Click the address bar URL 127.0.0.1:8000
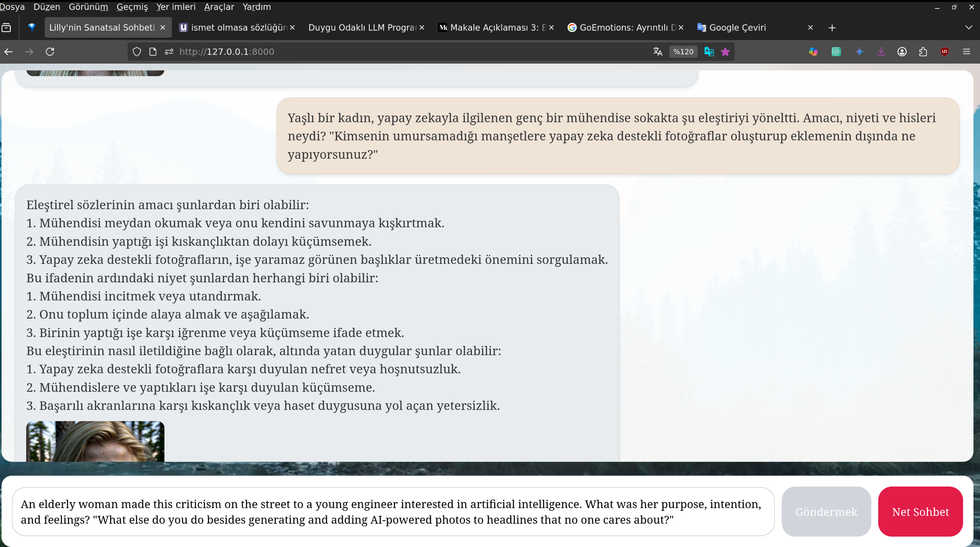The width and height of the screenshot is (980, 547). [x=227, y=52]
